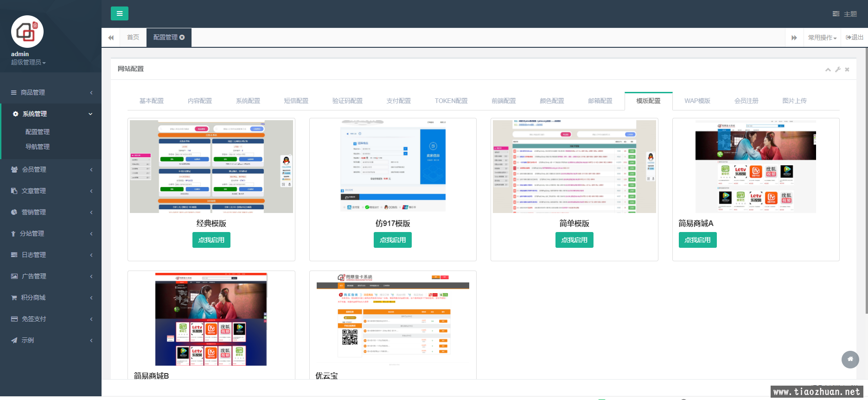Click the round back-to-top button
Screen dimensions: 868x400
tap(850, 359)
